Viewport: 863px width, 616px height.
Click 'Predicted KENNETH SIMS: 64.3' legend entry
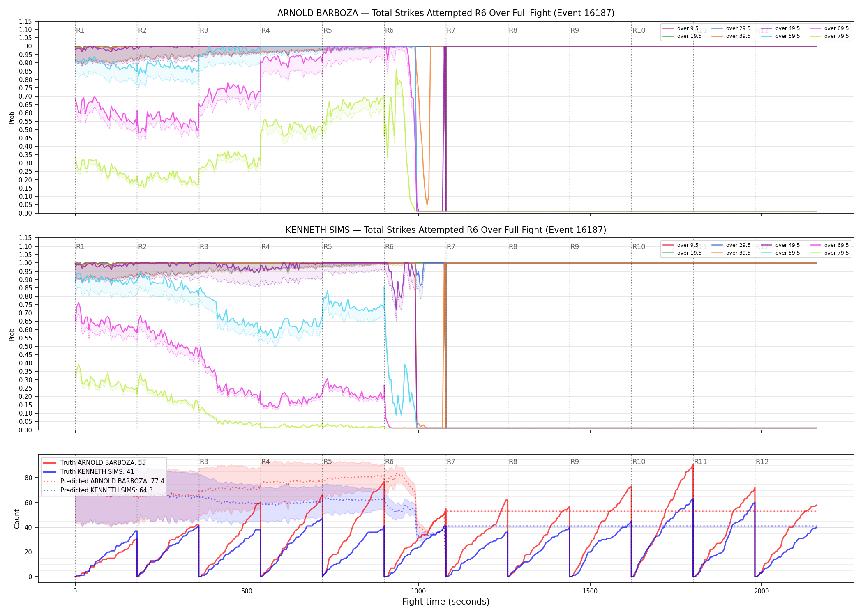point(98,490)
